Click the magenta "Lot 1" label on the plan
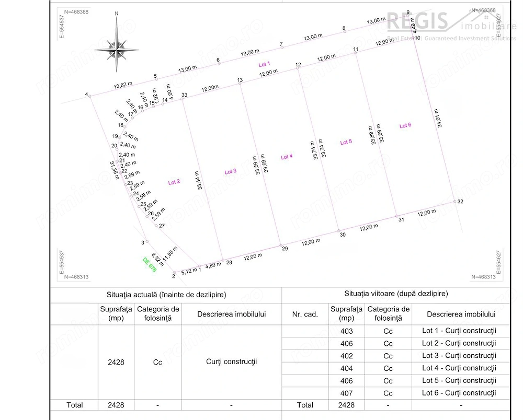The image size is (523, 420). tap(264, 64)
